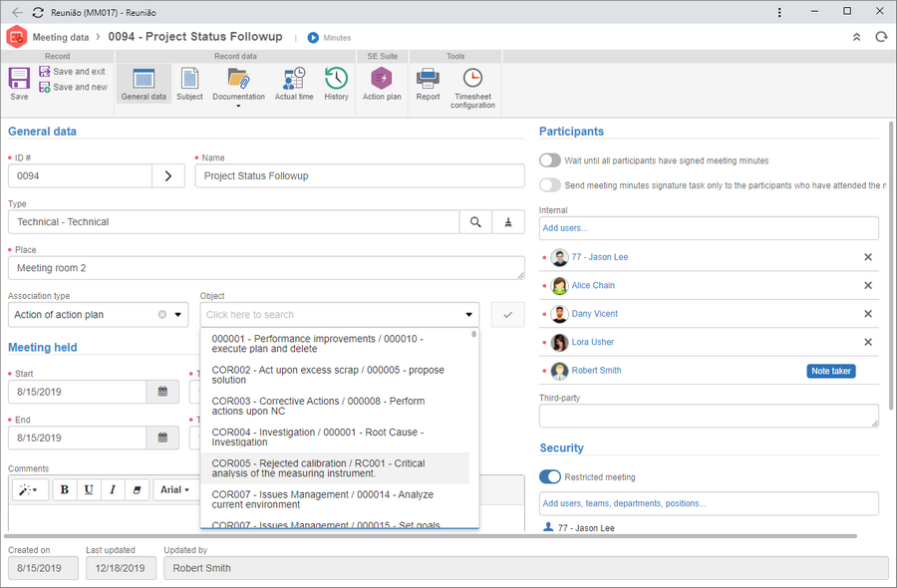Select COR002 - Act upon excess scrap option
897x588 pixels.
tap(335, 375)
